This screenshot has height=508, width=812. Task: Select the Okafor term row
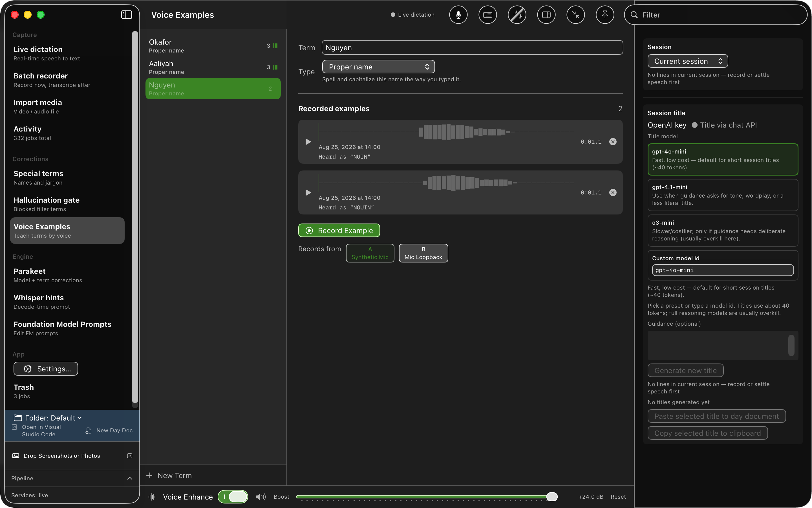213,46
